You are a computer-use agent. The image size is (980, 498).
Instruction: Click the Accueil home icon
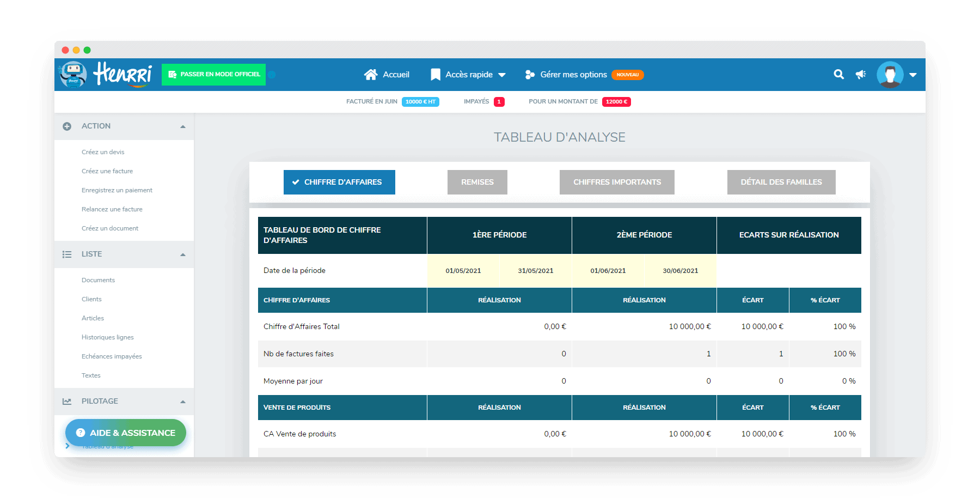pyautogui.click(x=371, y=75)
